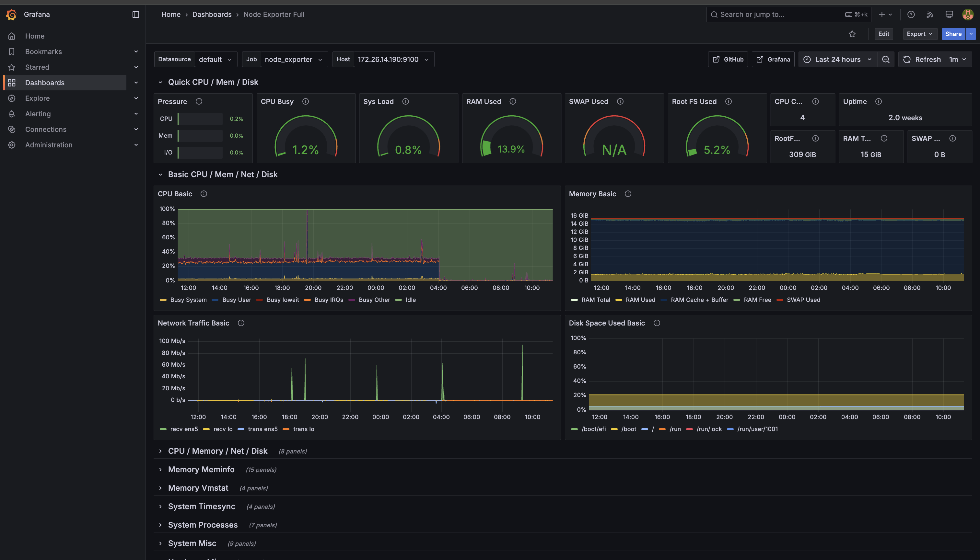Image resolution: width=980 pixels, height=560 pixels.
Task: Expand the Memory Meminfo row
Action: click(x=201, y=470)
